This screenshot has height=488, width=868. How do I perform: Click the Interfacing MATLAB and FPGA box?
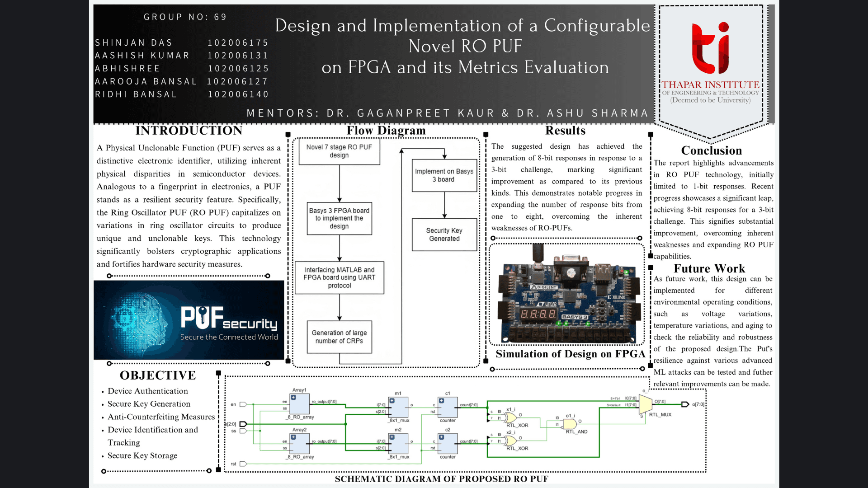(x=339, y=277)
